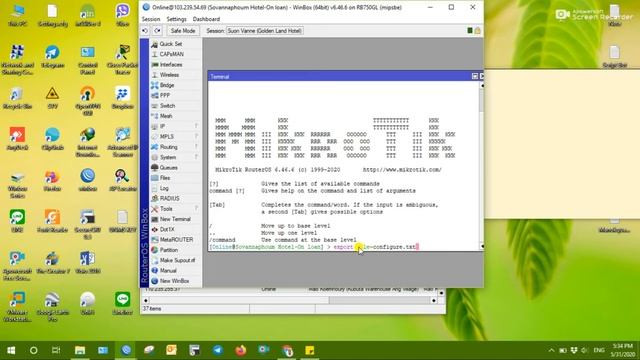Open the Firefox desktop shortcut
This screenshot has height=360, width=640.
52,180
